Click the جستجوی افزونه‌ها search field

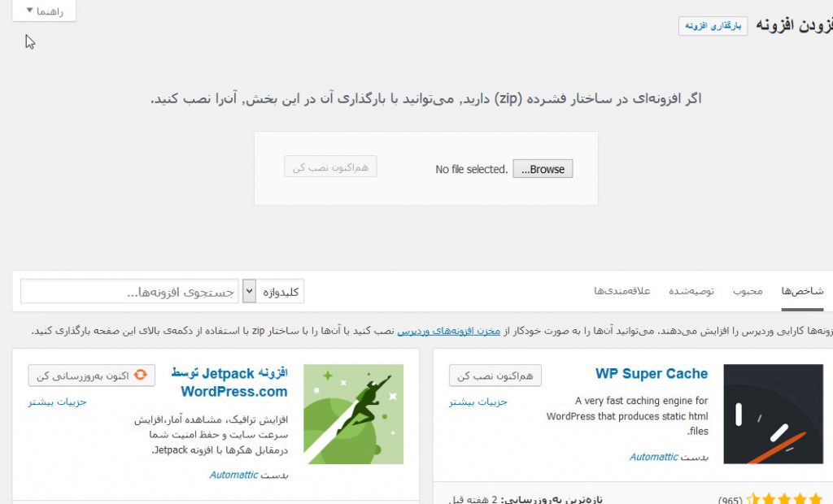pyautogui.click(x=129, y=292)
